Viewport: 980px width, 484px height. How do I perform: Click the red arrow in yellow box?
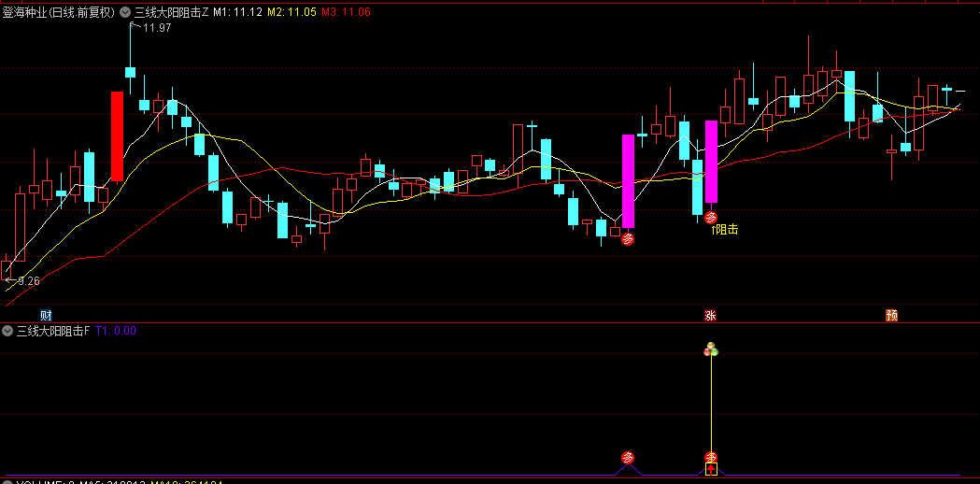coord(711,469)
